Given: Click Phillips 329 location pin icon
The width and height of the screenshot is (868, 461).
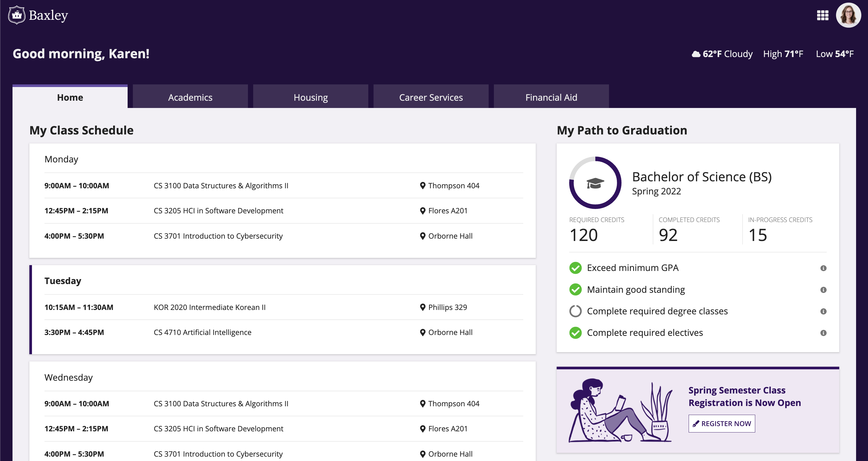Looking at the screenshot, I should point(423,307).
